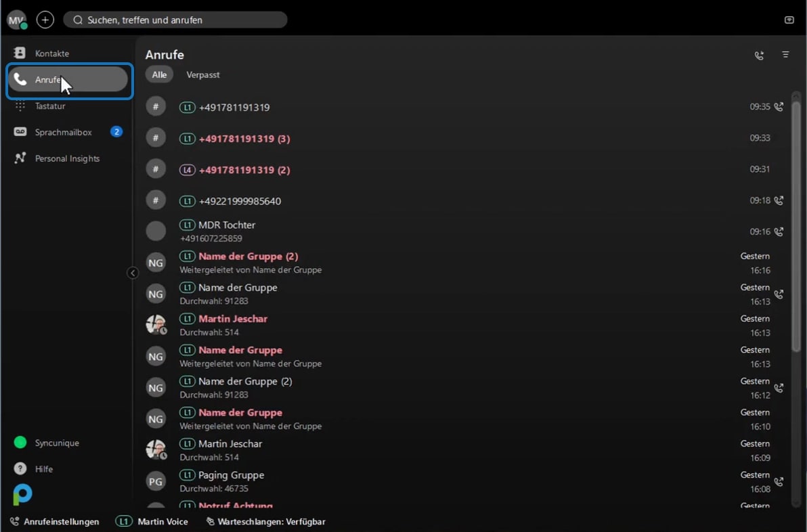
Task: Click the plus add button at top
Action: point(45,20)
